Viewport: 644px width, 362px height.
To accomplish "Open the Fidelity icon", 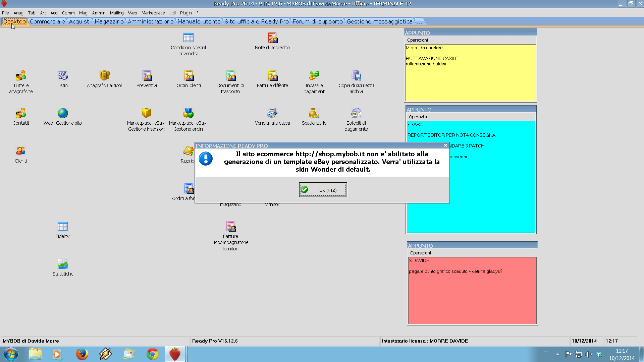I will 63,226.
